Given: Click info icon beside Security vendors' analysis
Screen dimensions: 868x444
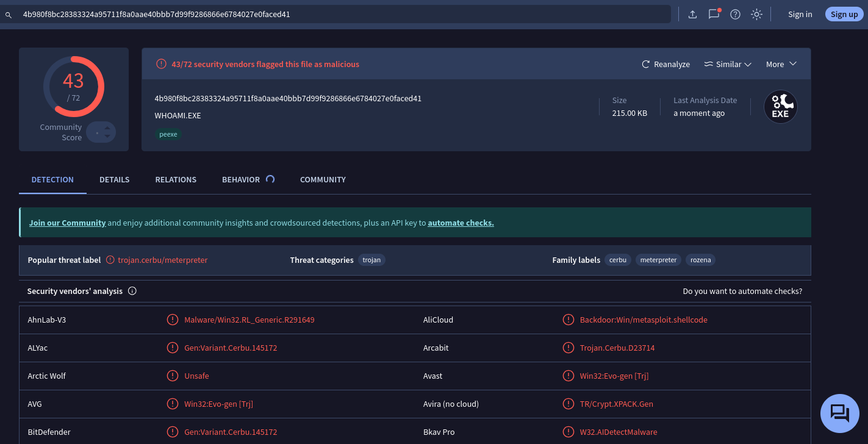Looking at the screenshot, I should tap(132, 291).
